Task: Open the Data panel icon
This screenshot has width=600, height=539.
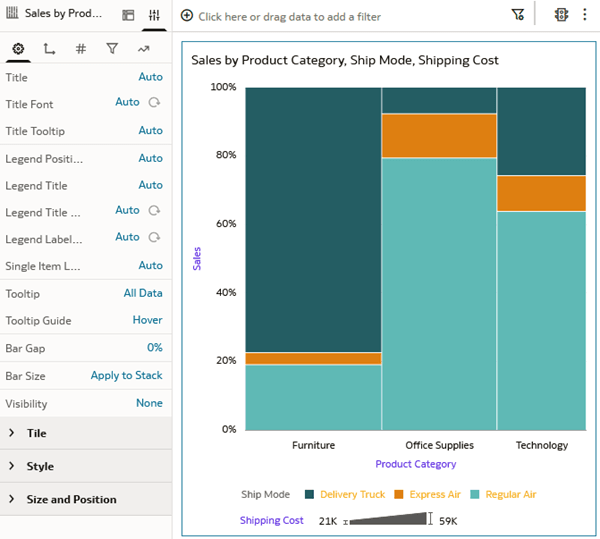Action: pyautogui.click(x=128, y=16)
